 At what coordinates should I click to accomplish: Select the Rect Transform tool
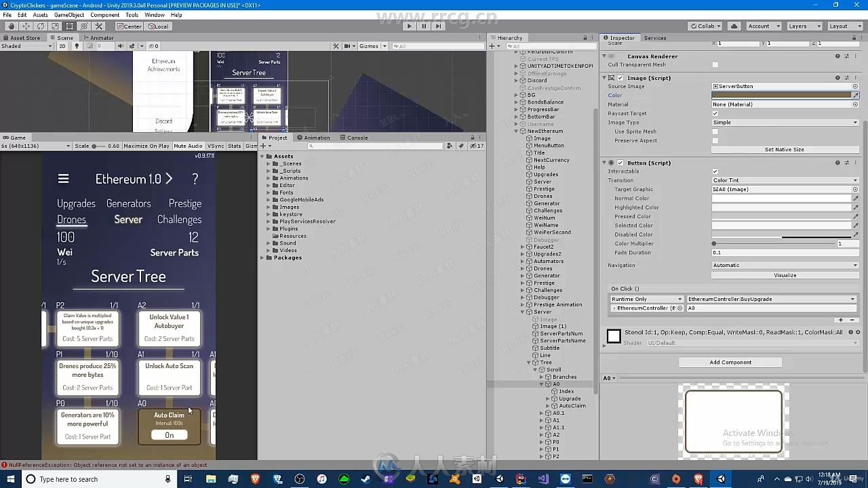coord(69,26)
